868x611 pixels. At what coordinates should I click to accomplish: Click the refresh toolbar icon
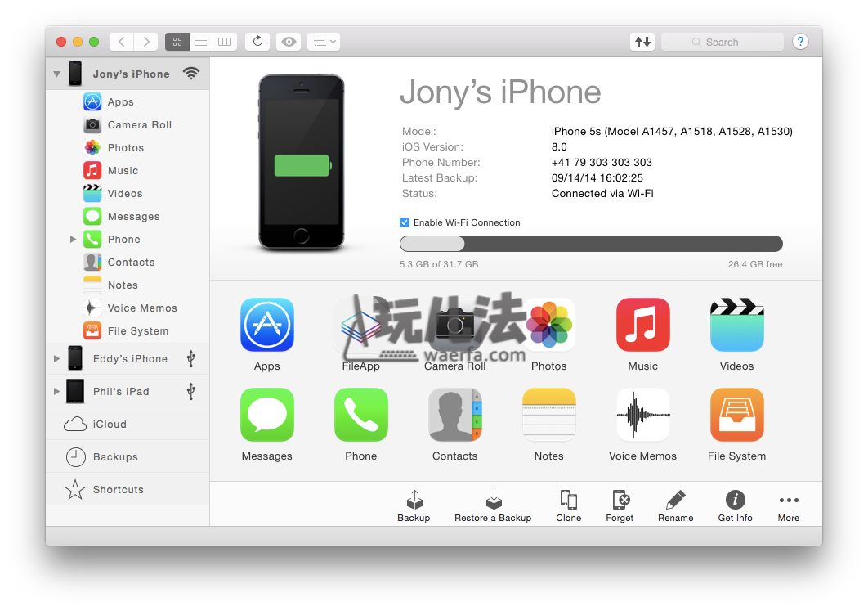[x=257, y=42]
